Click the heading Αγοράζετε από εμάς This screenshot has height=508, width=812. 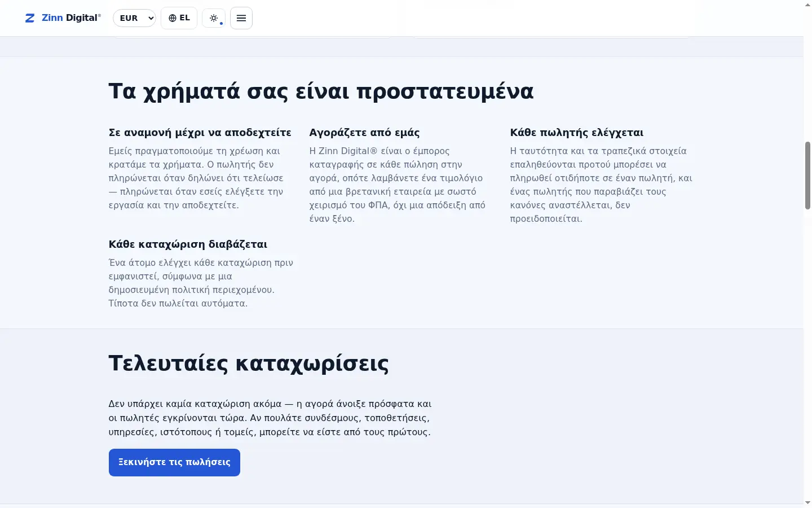click(364, 133)
